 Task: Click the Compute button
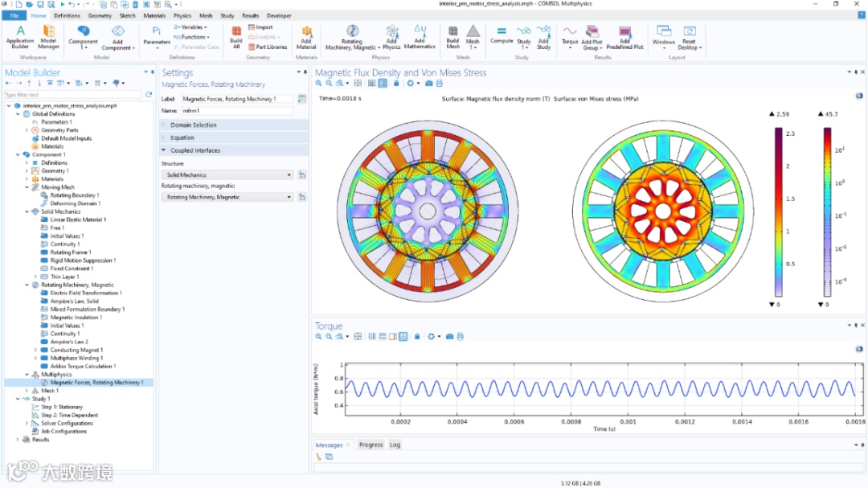[502, 35]
